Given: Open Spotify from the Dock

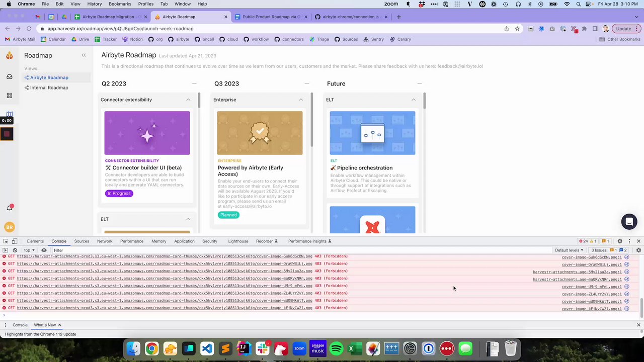Looking at the screenshot, I should coord(337,348).
